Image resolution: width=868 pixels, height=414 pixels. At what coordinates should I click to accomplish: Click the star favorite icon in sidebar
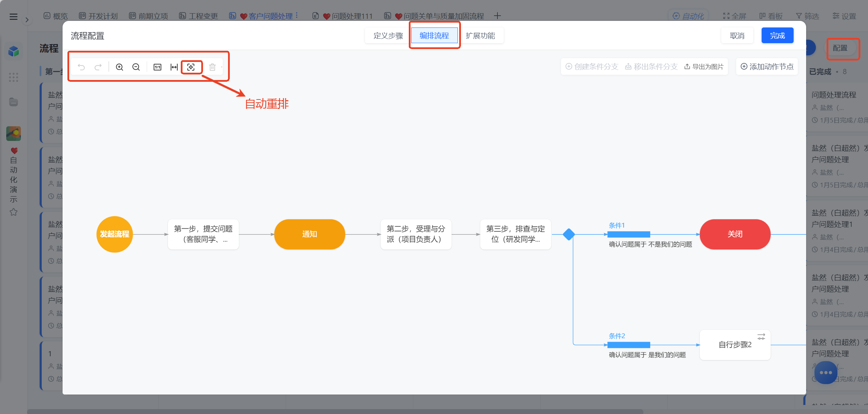point(14,212)
